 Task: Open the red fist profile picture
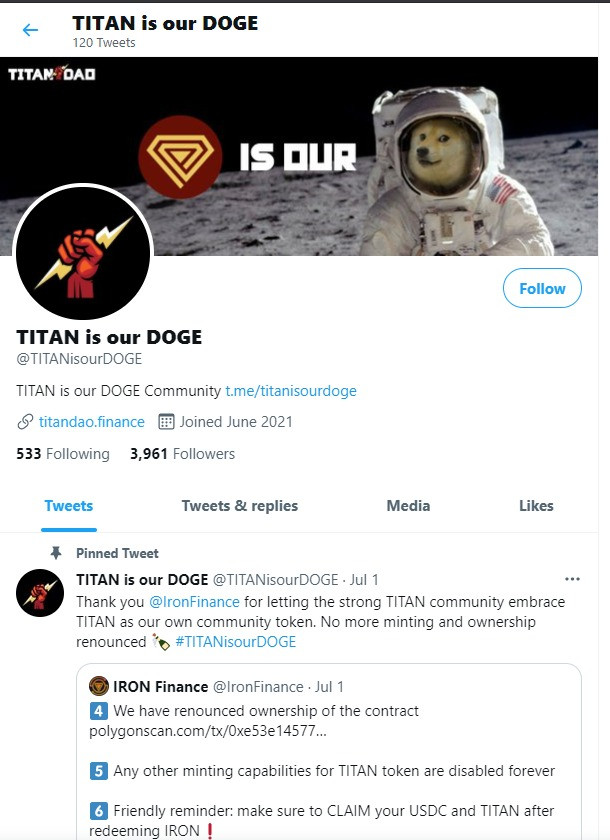[83, 253]
